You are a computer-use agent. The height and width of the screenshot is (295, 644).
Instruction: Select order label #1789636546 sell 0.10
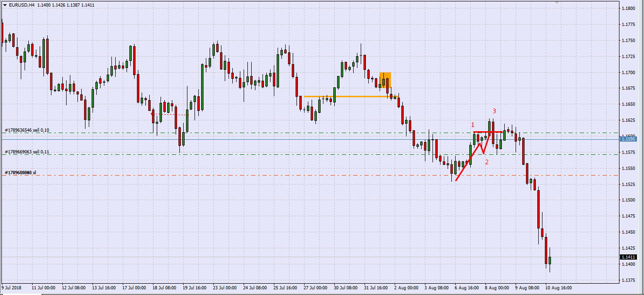point(27,130)
